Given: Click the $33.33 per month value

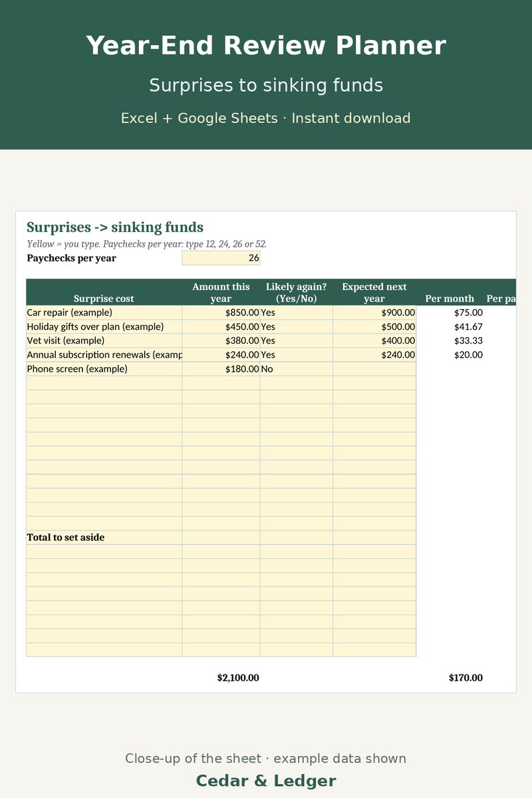Looking at the screenshot, I should 468,340.
